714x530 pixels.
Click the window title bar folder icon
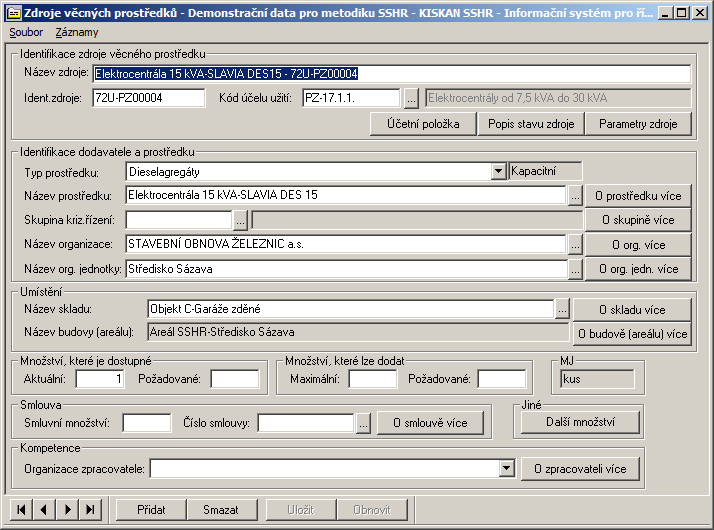click(x=14, y=13)
